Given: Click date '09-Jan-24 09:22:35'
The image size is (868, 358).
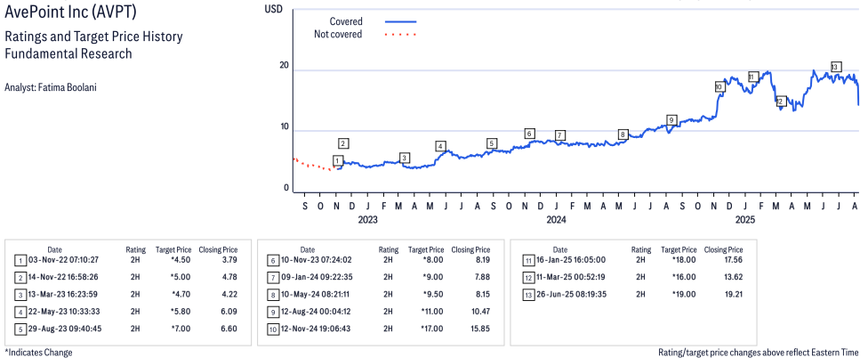Looking at the screenshot, I should tap(318, 277).
